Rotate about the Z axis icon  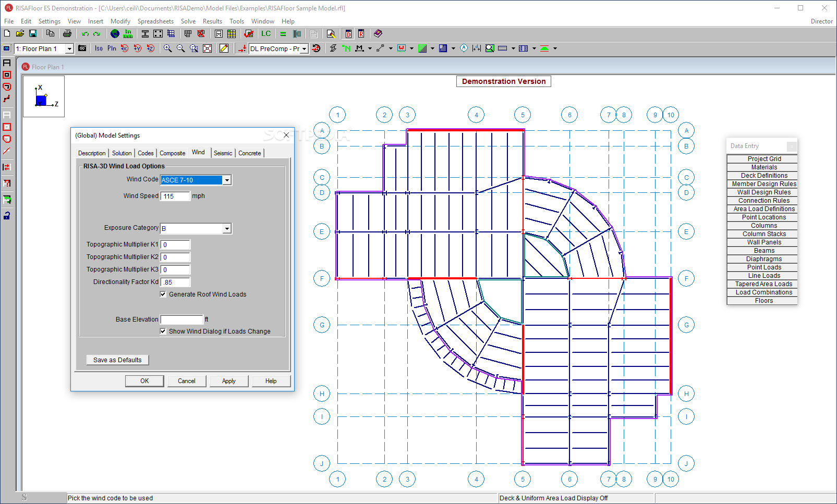pos(150,48)
